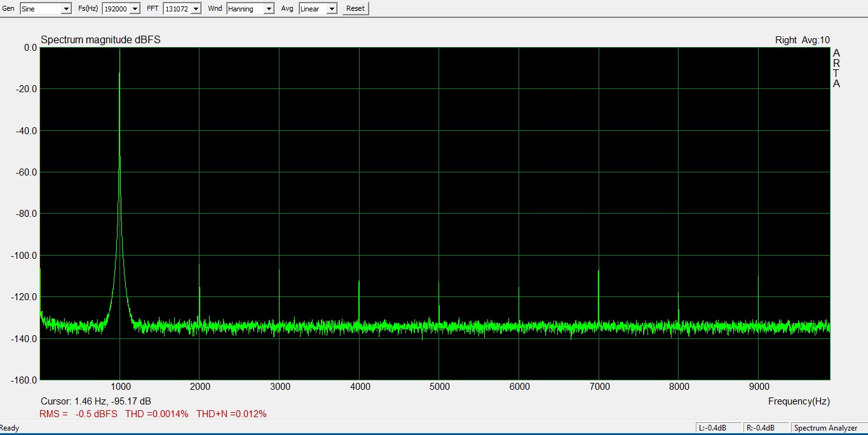Viewport: 868px width, 435px height.
Task: Open the FFT size dropdown
Action: coord(182,8)
